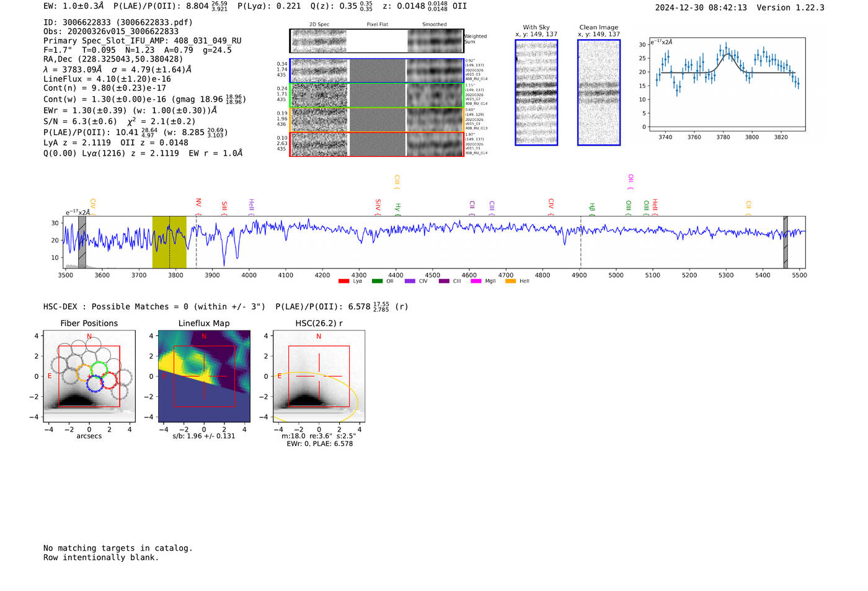Open the Lineflux Map image
Screen dimensions: 868x591
pos(204,376)
